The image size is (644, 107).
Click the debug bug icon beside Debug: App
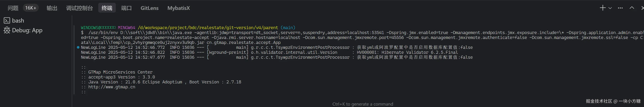(x=7, y=30)
